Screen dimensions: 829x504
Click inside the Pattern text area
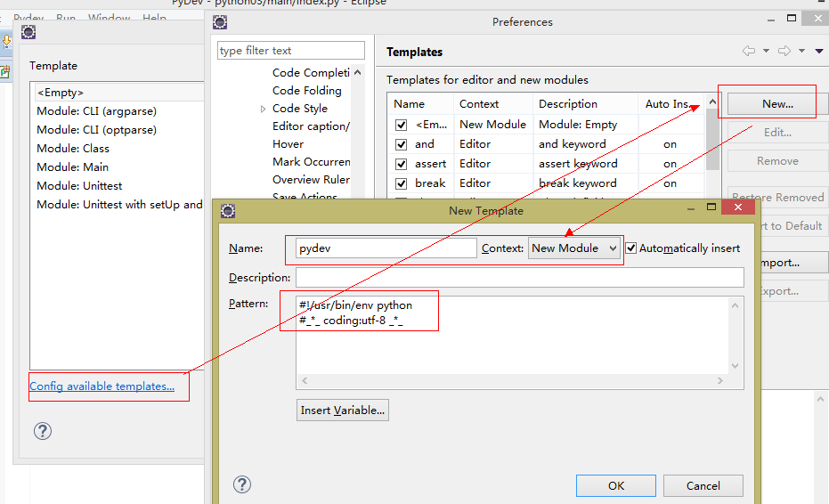click(x=513, y=336)
